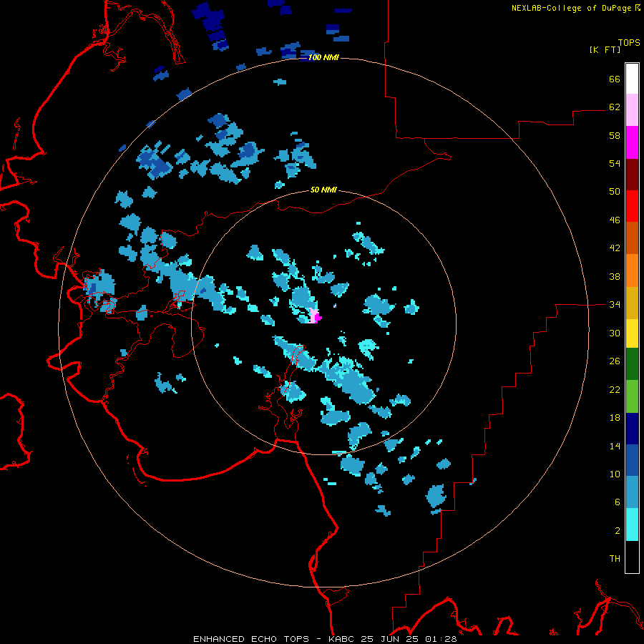The image size is (644, 644).
Task: Select the magenta 54-58 legend swatch
Action: [632, 142]
